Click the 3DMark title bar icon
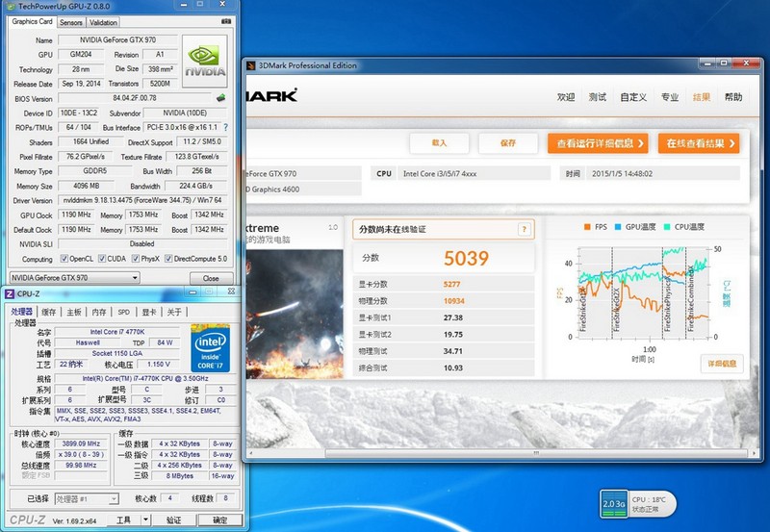The image size is (770, 532). click(251, 65)
